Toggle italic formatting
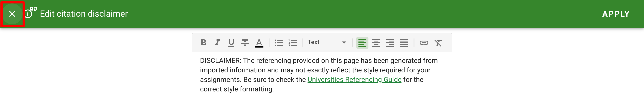The height and width of the screenshot is (102, 644). pyautogui.click(x=217, y=43)
